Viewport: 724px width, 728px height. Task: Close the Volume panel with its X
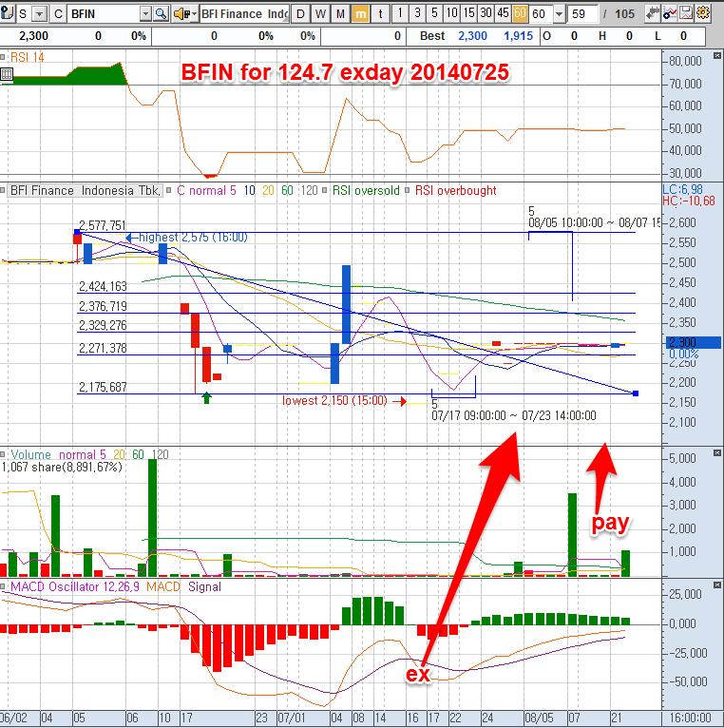coord(717,452)
